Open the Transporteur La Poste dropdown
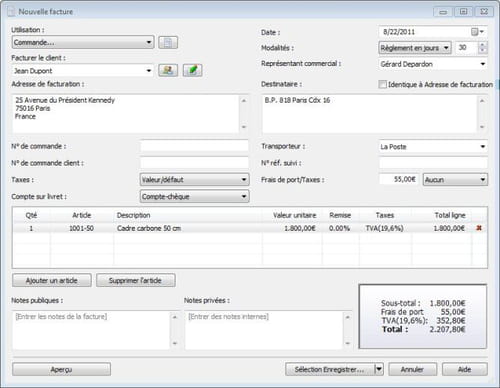This screenshot has width=500, height=388. [433, 147]
